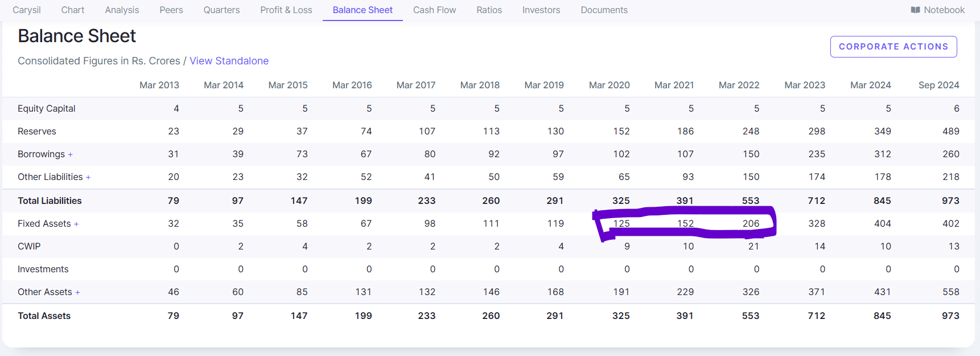Click Reserves value 186 for Mar 2021

pos(686,132)
